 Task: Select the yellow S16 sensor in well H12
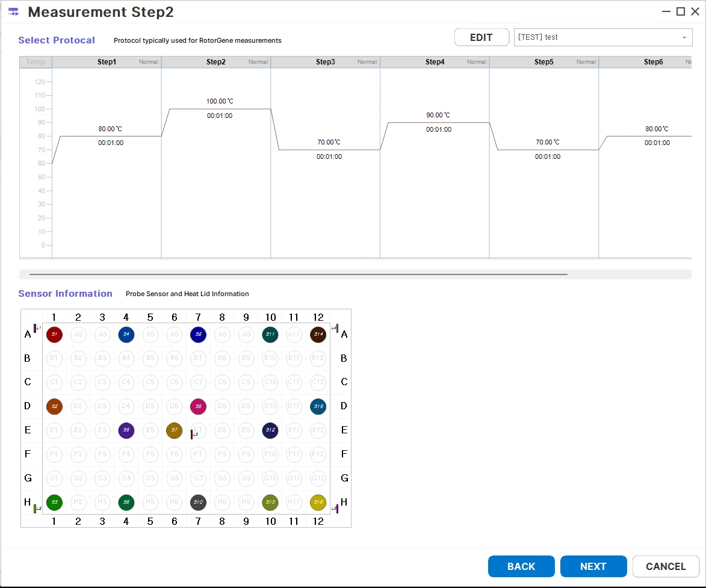tap(318, 502)
